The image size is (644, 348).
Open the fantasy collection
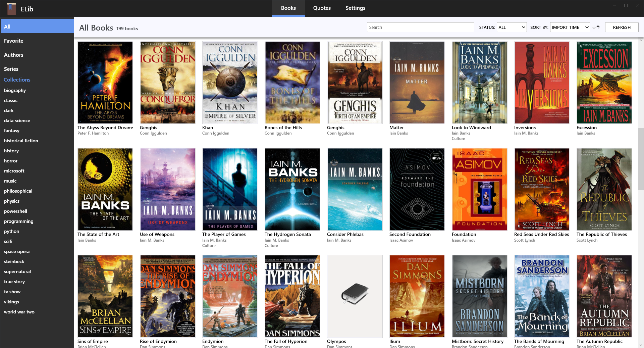(12, 131)
